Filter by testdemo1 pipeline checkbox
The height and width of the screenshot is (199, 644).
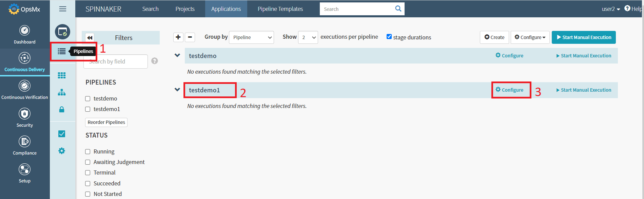point(87,109)
